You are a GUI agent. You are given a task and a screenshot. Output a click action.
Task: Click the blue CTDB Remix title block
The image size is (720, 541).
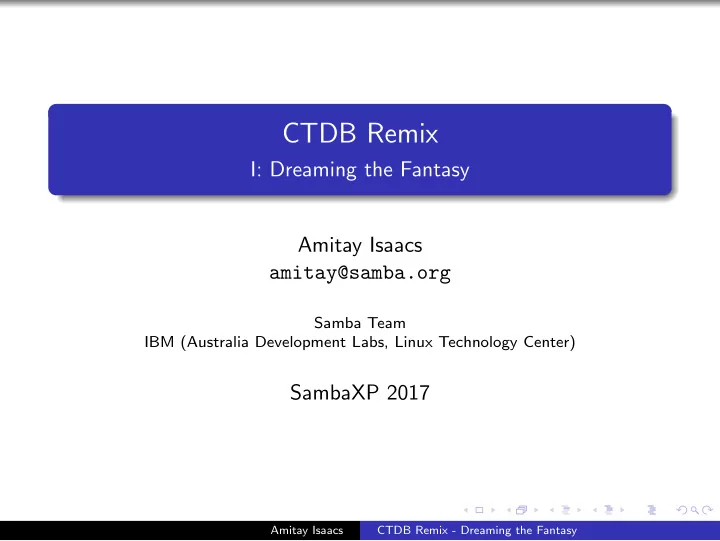(360, 150)
